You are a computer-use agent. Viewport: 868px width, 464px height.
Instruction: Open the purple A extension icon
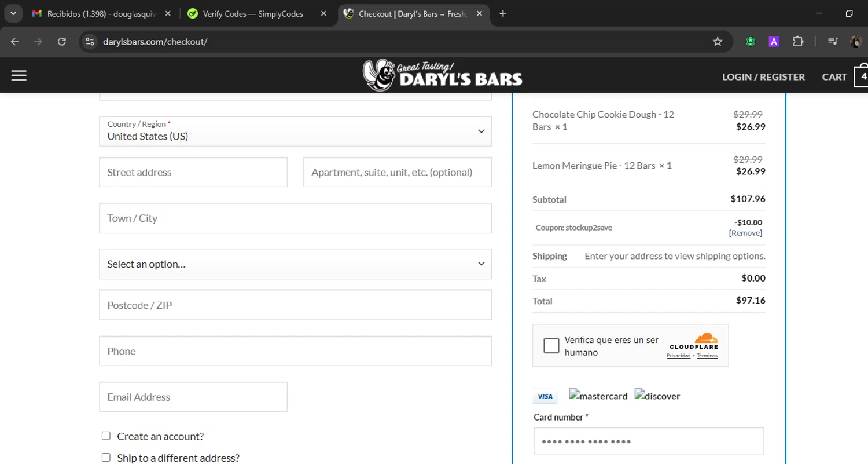[x=774, y=42]
